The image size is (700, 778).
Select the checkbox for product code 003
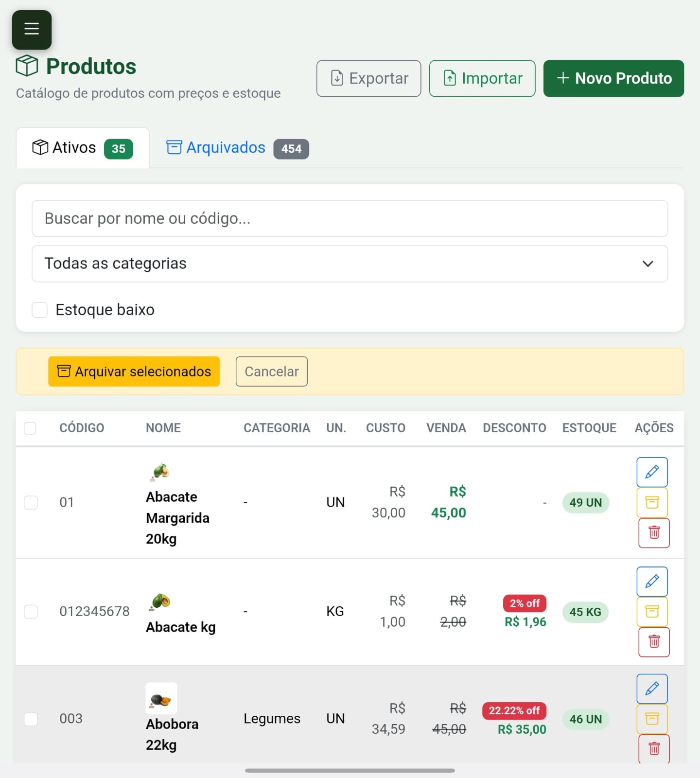(x=31, y=719)
